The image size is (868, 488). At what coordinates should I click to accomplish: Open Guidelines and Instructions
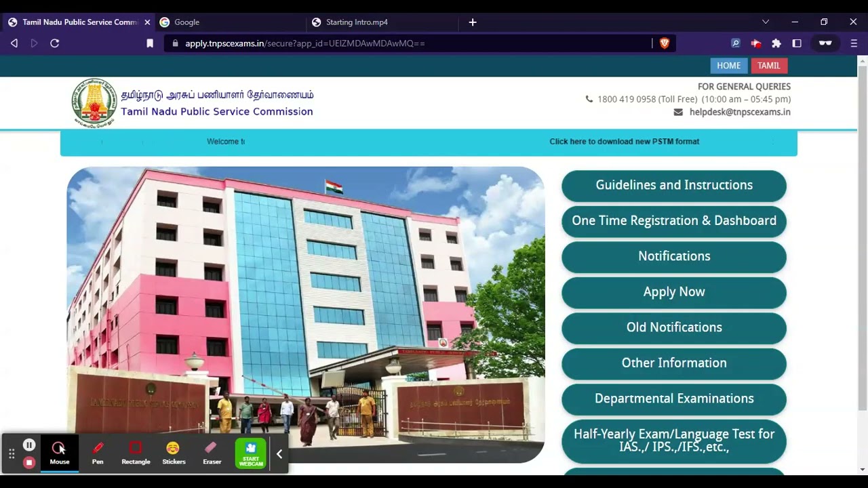click(x=674, y=185)
